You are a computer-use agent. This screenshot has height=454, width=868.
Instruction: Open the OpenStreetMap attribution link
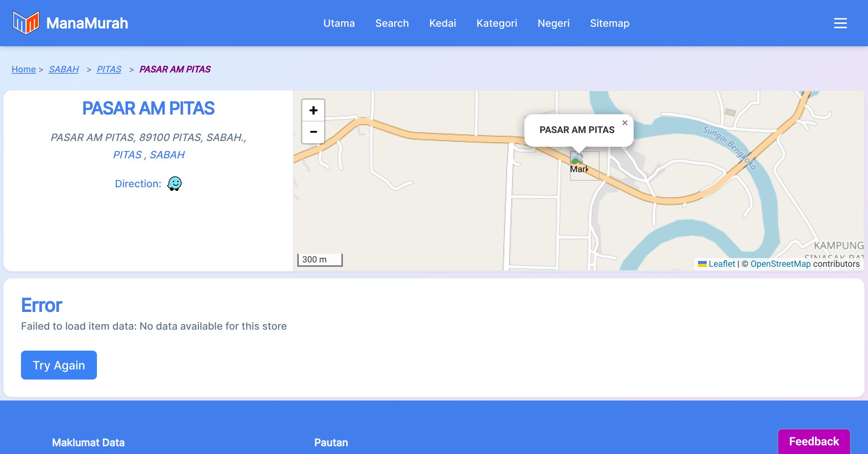(780, 264)
